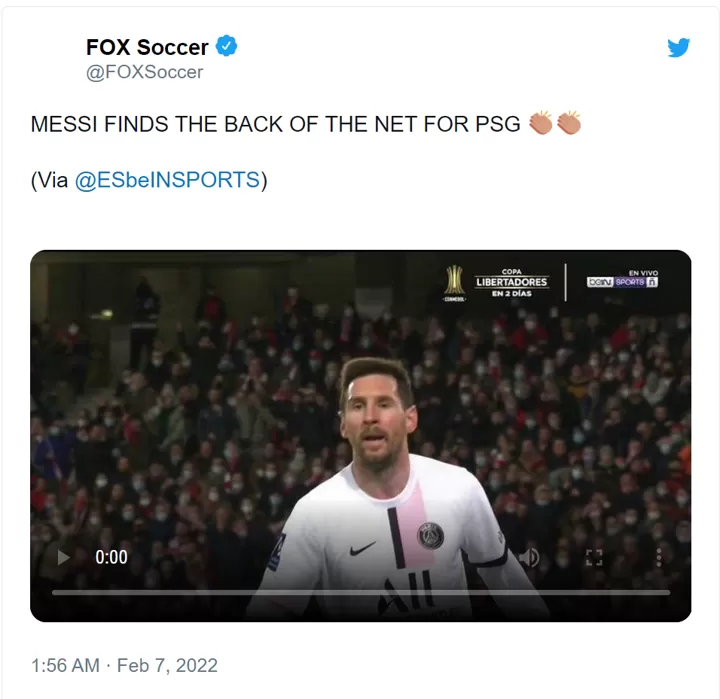Click the PSG crest on the jersey
The width and height of the screenshot is (720, 699).
pyautogui.click(x=431, y=535)
